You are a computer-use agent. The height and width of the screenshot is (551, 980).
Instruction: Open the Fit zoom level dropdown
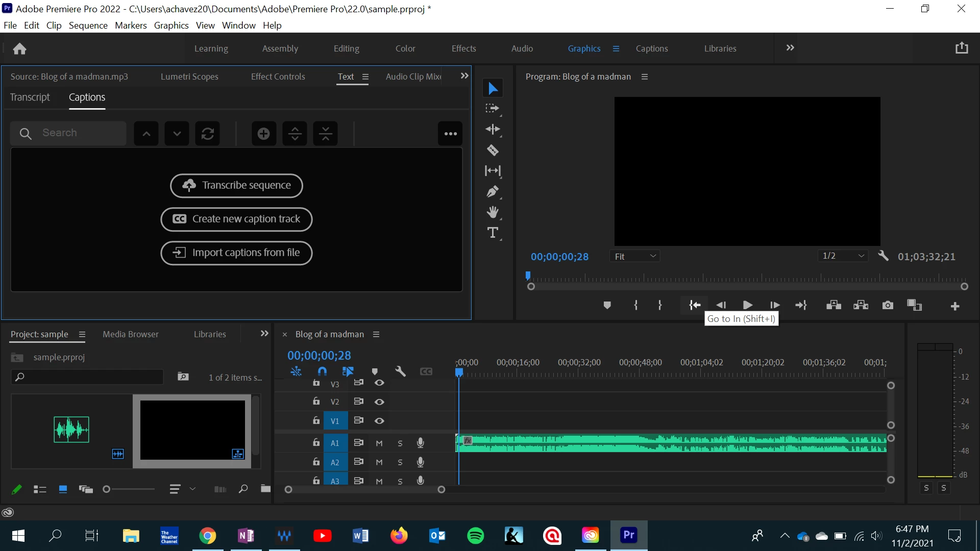pos(634,256)
